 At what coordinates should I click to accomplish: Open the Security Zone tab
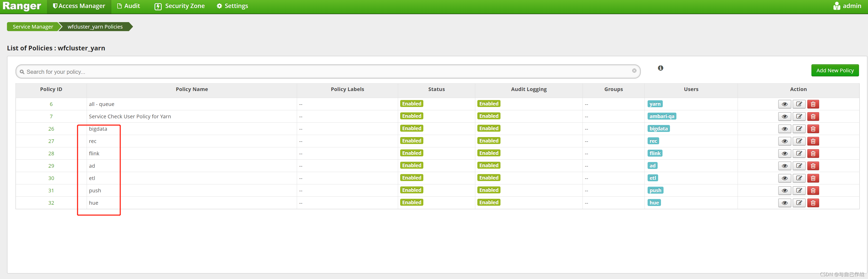tap(180, 6)
